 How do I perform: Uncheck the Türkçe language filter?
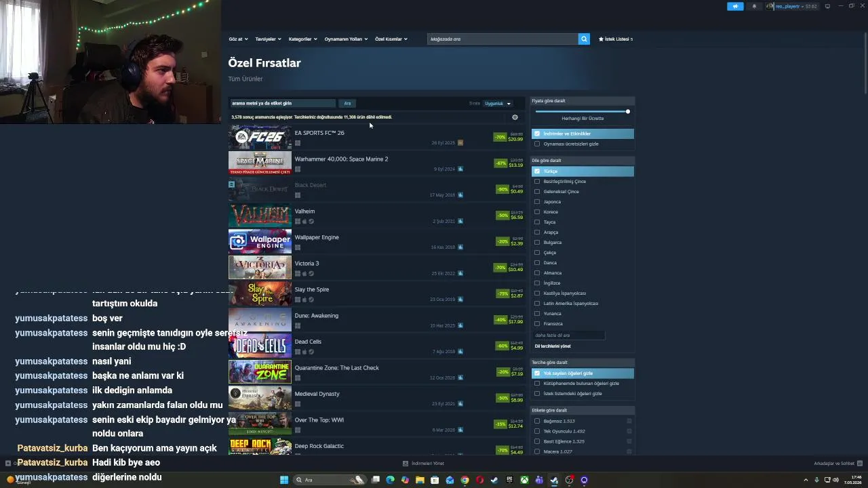pos(537,171)
